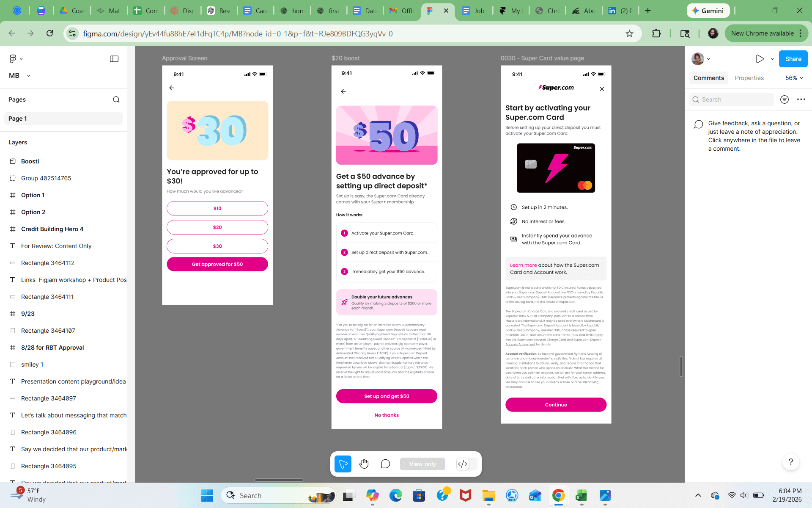Open the help question mark button
The height and width of the screenshot is (508, 812).
(790, 462)
